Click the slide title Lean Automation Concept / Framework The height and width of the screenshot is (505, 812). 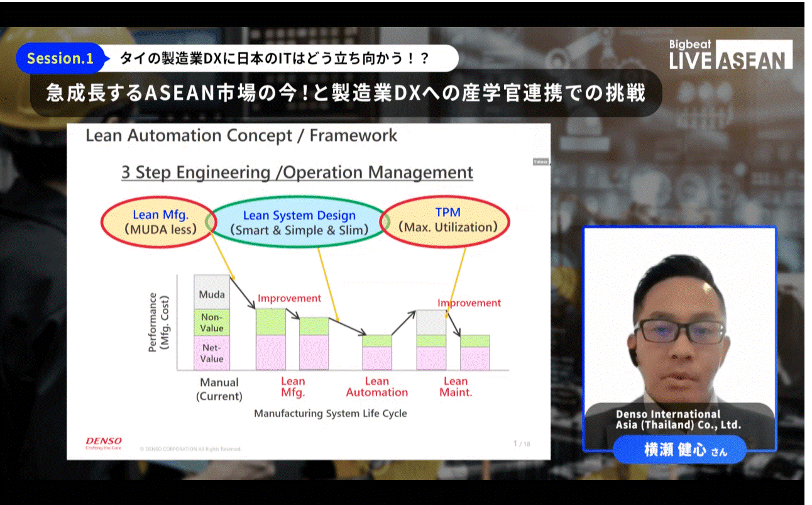coord(241,135)
